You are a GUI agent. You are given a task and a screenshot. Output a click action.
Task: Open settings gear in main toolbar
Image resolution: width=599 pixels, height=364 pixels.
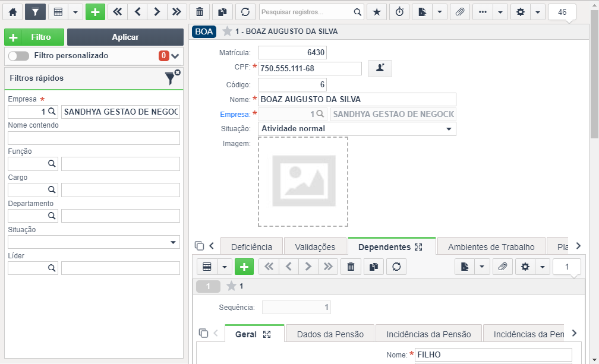coord(521,12)
